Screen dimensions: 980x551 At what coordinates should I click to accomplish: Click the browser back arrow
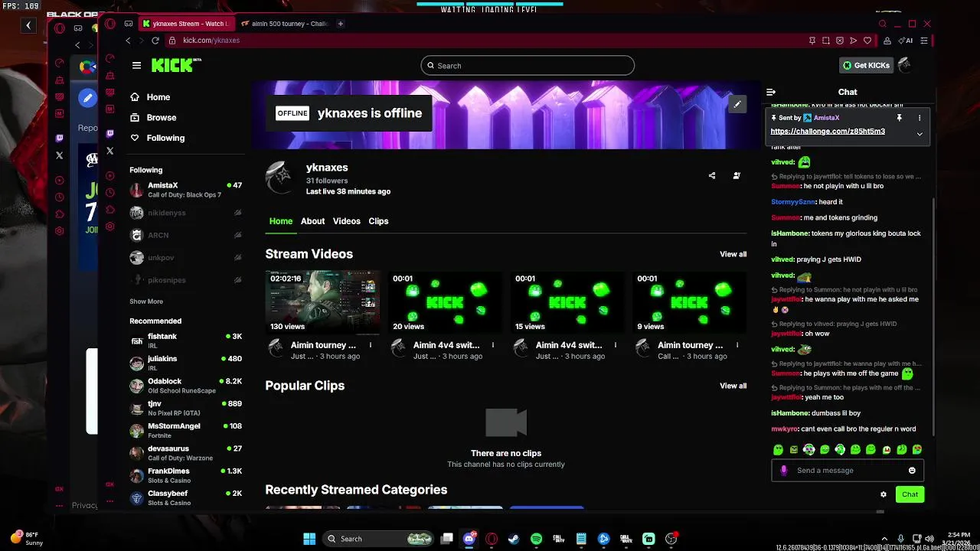click(x=128, y=41)
